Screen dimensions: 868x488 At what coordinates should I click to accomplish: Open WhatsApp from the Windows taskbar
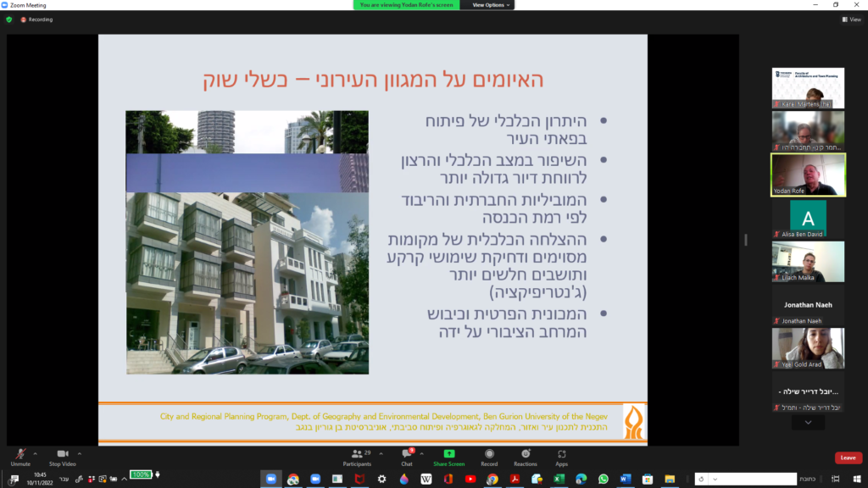point(603,479)
